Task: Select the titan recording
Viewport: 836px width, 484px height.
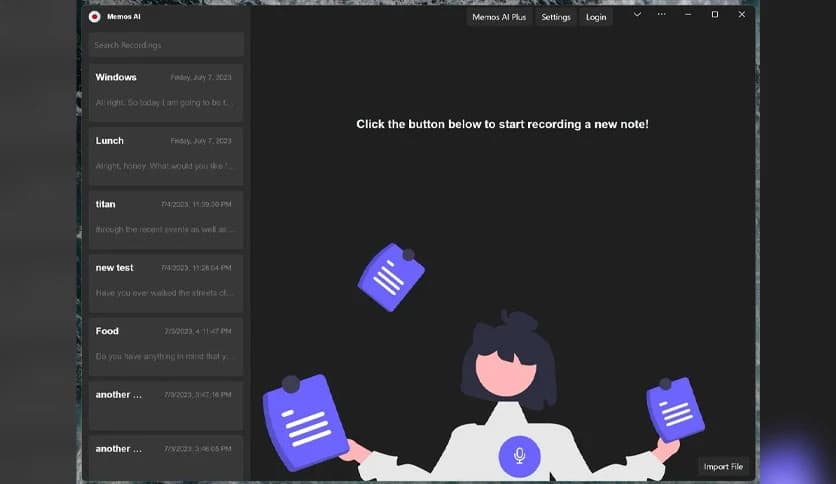Action: (x=166, y=220)
